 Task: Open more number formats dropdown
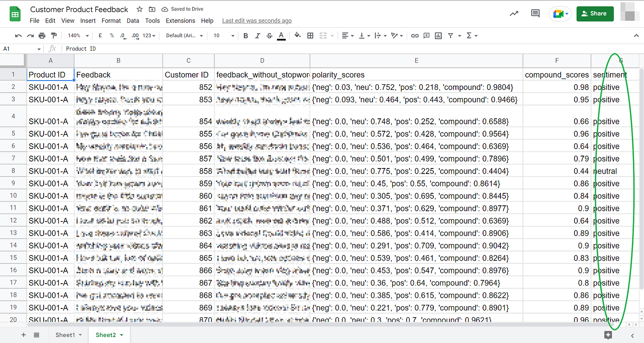(x=149, y=35)
